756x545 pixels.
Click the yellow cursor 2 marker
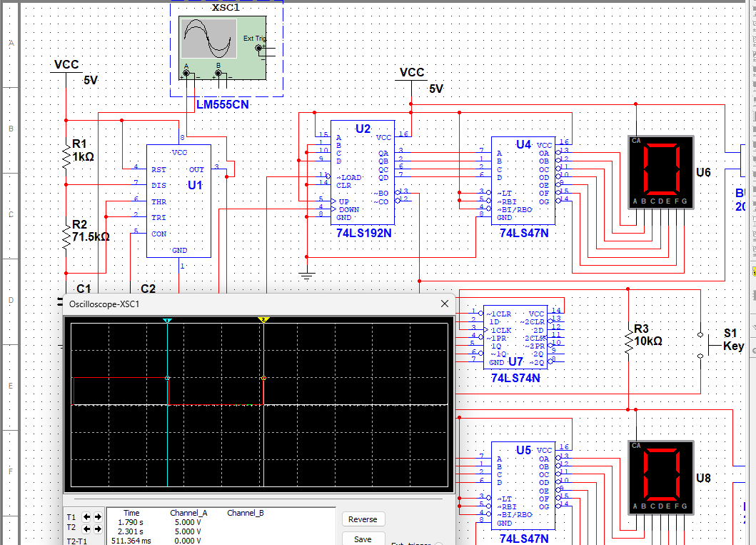pyautogui.click(x=263, y=320)
